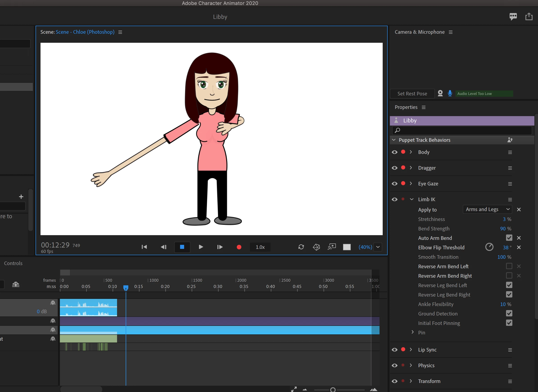The width and height of the screenshot is (538, 392).
Task: Jump to scene start button
Action: [144, 247]
